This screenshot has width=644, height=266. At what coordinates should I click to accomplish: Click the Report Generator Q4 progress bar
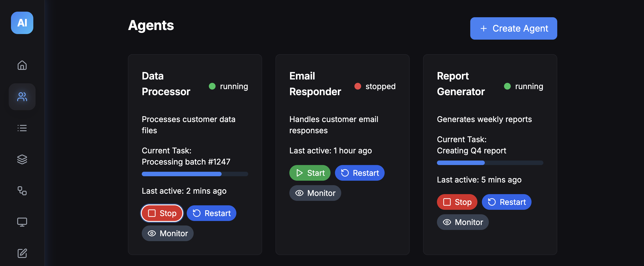click(x=490, y=163)
